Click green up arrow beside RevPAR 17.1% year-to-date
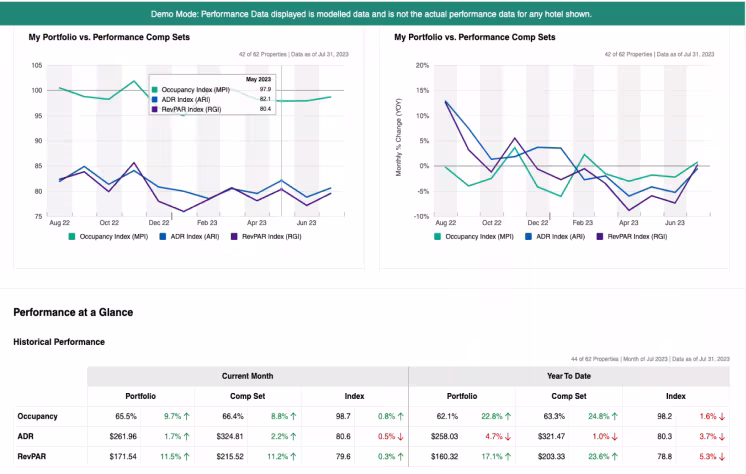Viewport: 746px width, 474px height. coord(508,456)
